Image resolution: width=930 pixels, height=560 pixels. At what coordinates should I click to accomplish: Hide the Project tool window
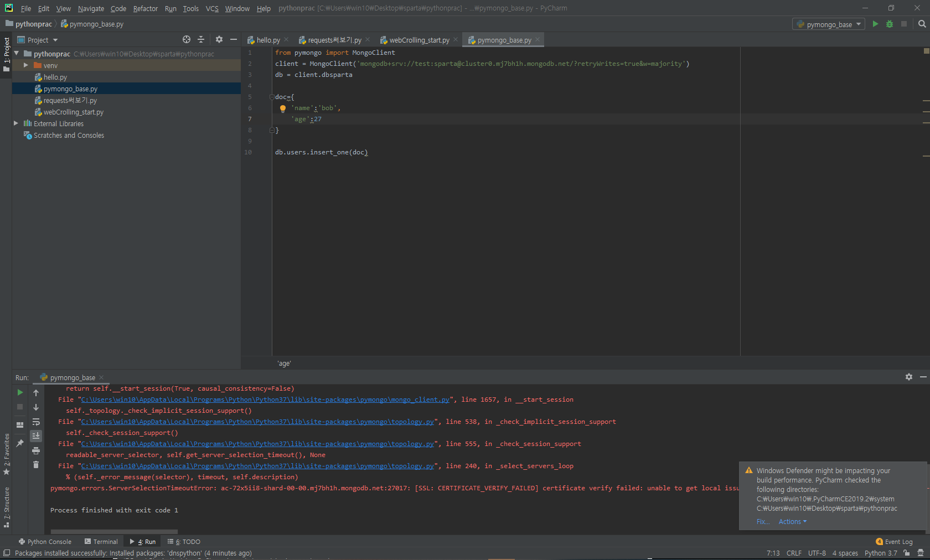point(234,39)
